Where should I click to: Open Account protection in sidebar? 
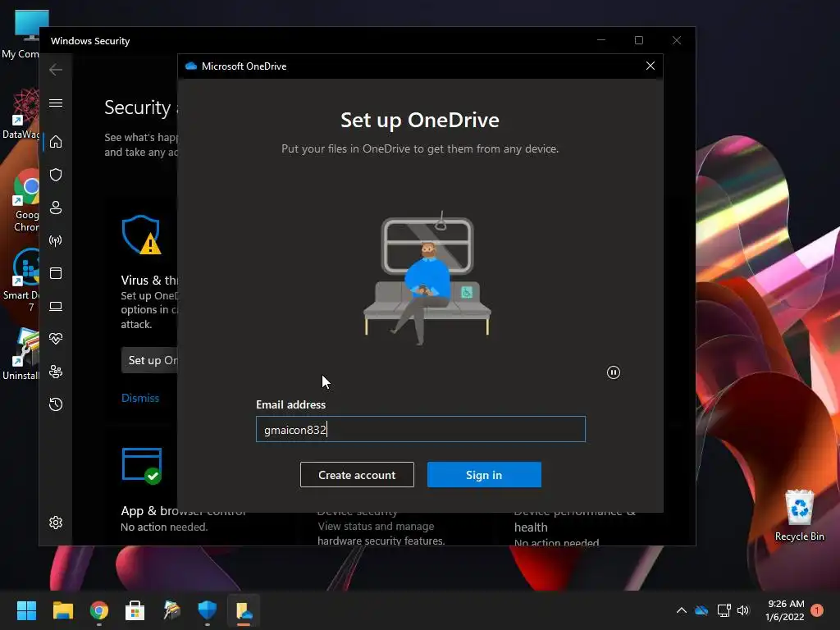[56, 208]
